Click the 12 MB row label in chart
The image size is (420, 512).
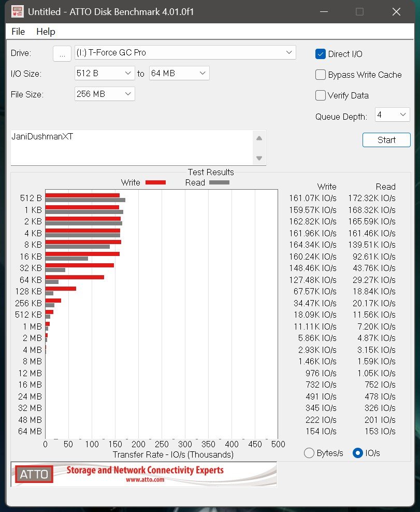pyautogui.click(x=30, y=373)
